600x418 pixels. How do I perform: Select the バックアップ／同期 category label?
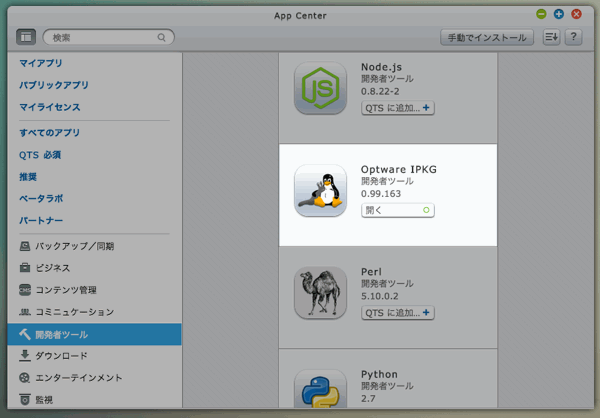tap(75, 246)
